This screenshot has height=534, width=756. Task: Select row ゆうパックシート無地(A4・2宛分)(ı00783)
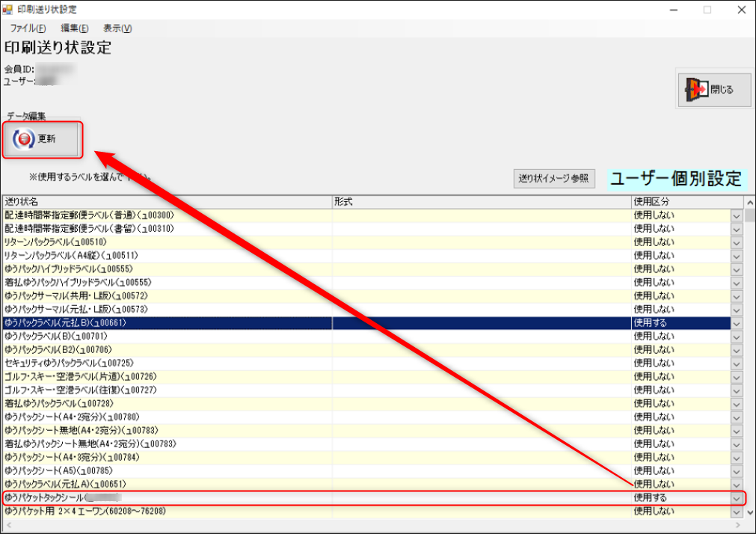[x=372, y=430]
